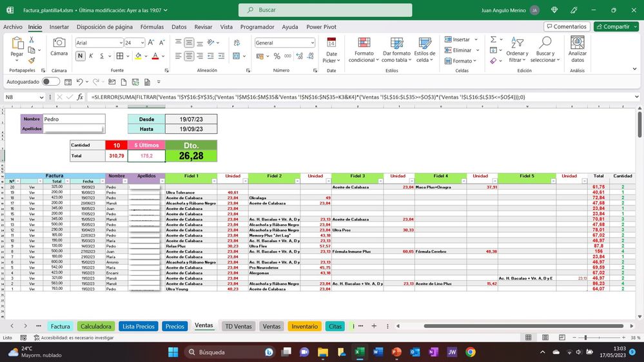
Task: Click the Compartir button
Action: coord(616,26)
